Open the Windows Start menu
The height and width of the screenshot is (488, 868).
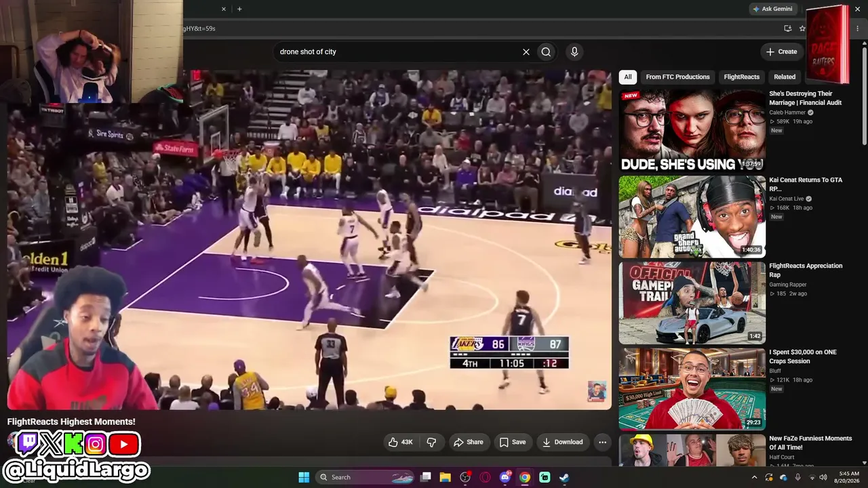pos(304,477)
